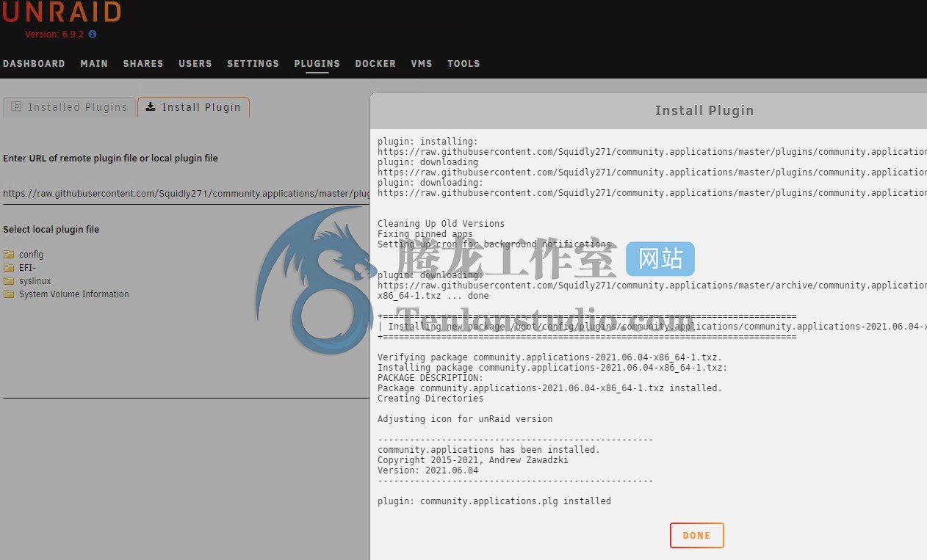The height and width of the screenshot is (560, 927).
Task: Open the VMs menu
Action: (422, 64)
